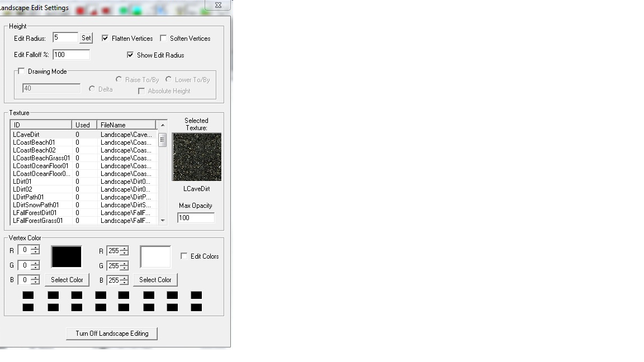The height and width of the screenshot is (362, 644).
Task: Check Absolute Height checkbox
Action: [x=141, y=91]
